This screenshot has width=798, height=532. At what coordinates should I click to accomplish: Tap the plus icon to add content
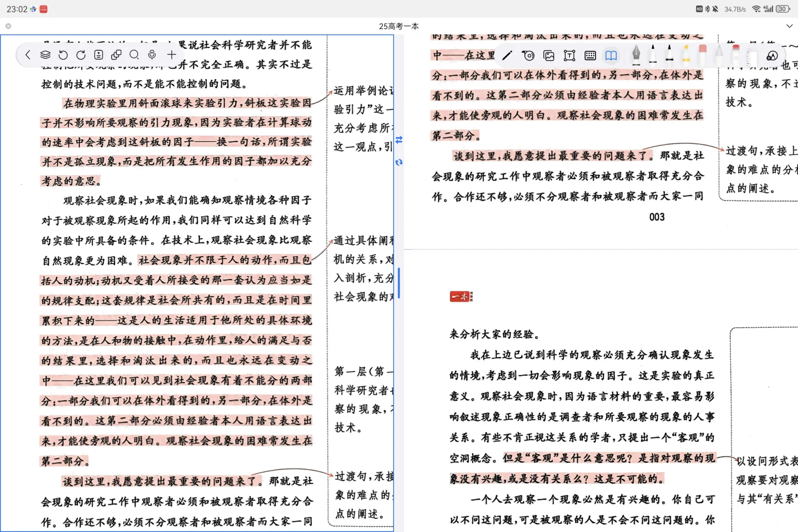(x=171, y=55)
